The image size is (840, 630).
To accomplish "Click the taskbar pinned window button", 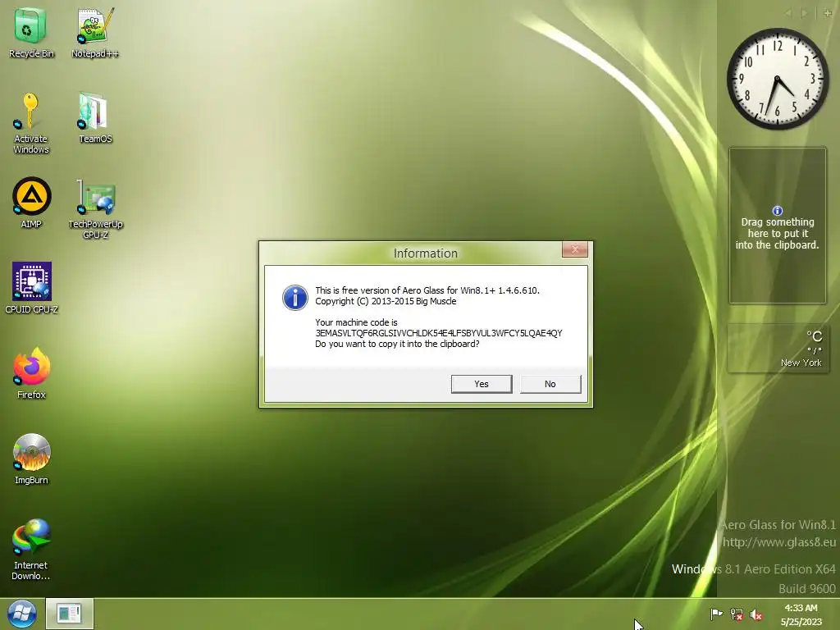I will click(x=69, y=614).
